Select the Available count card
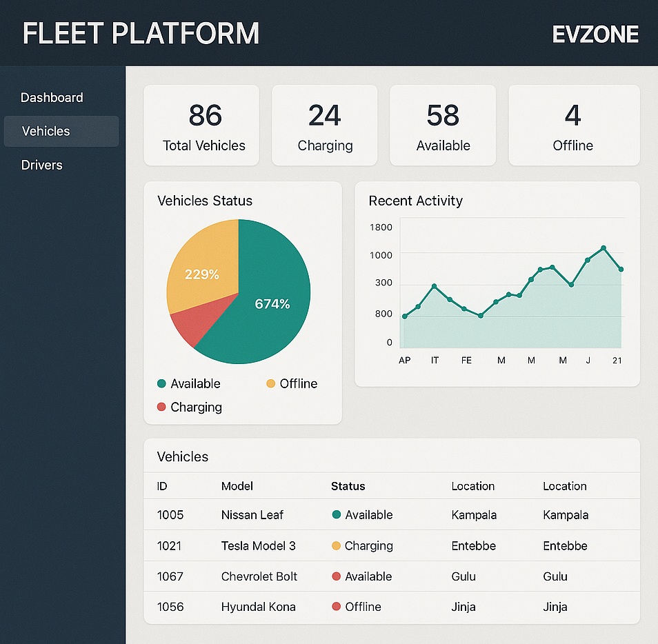 [x=443, y=125]
